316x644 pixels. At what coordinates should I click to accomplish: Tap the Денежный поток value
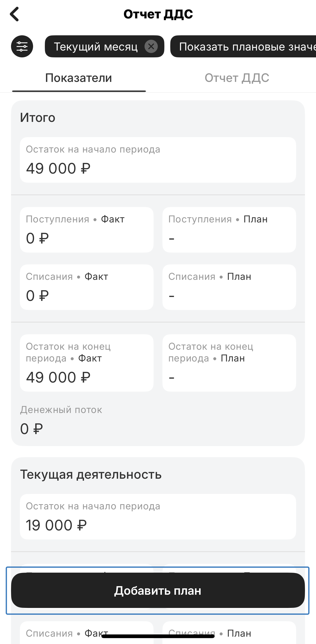pos(31,429)
